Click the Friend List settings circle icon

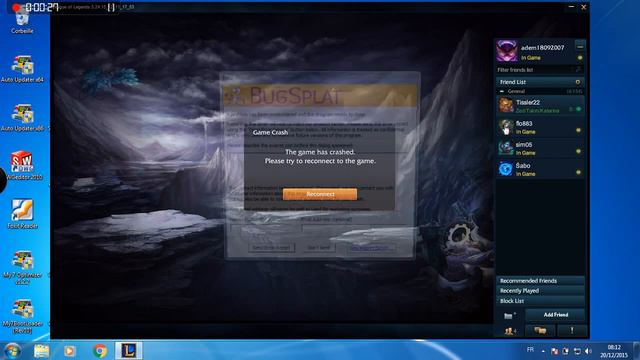click(x=578, y=82)
